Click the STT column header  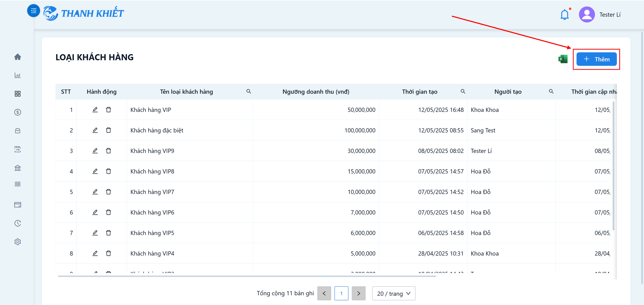66,91
